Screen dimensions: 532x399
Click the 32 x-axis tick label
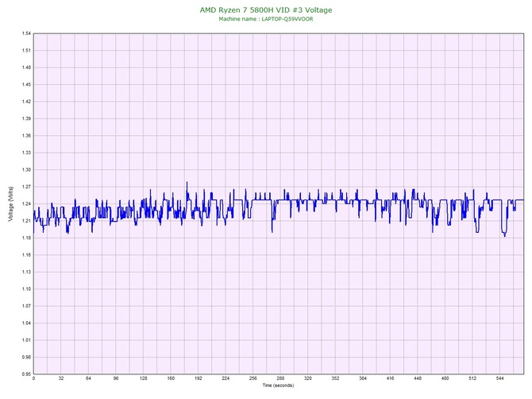pos(61,378)
